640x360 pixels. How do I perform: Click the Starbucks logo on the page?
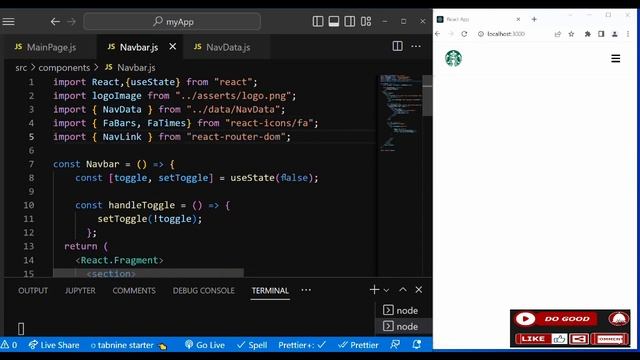[x=453, y=58]
